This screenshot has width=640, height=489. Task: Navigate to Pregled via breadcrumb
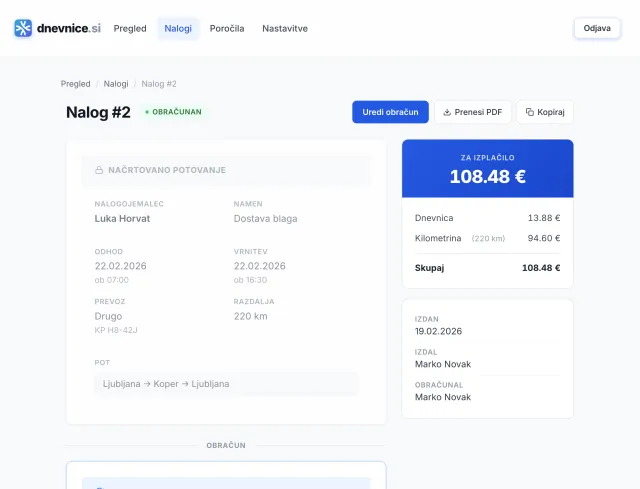[x=75, y=84]
